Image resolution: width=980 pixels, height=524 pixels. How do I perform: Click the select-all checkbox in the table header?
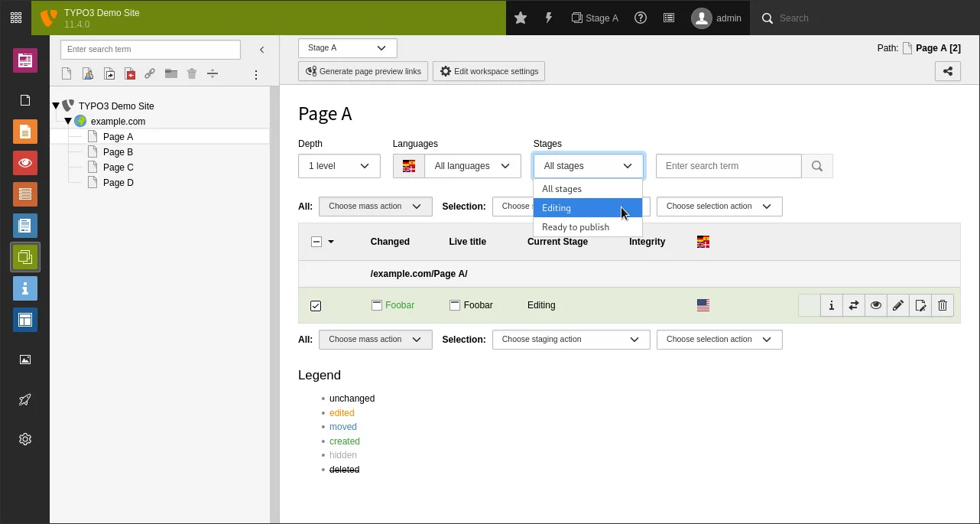click(316, 241)
